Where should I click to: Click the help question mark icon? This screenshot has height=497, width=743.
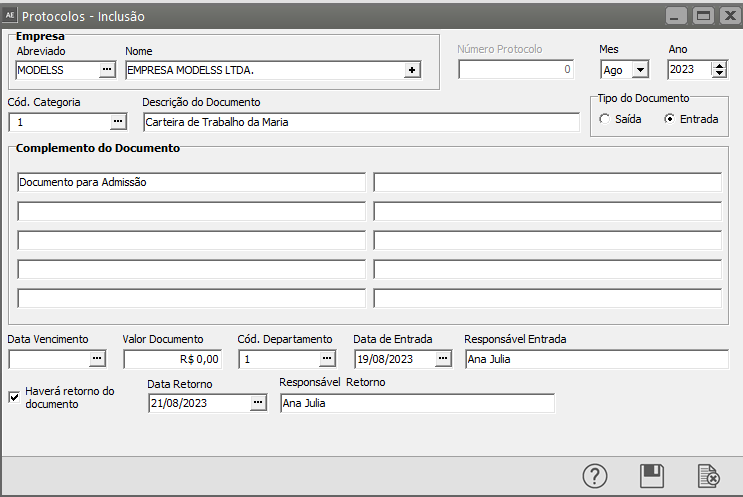click(595, 476)
